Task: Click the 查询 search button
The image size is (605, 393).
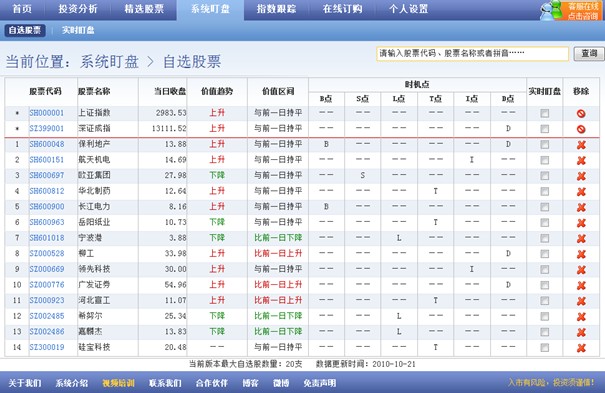Action: [589, 54]
